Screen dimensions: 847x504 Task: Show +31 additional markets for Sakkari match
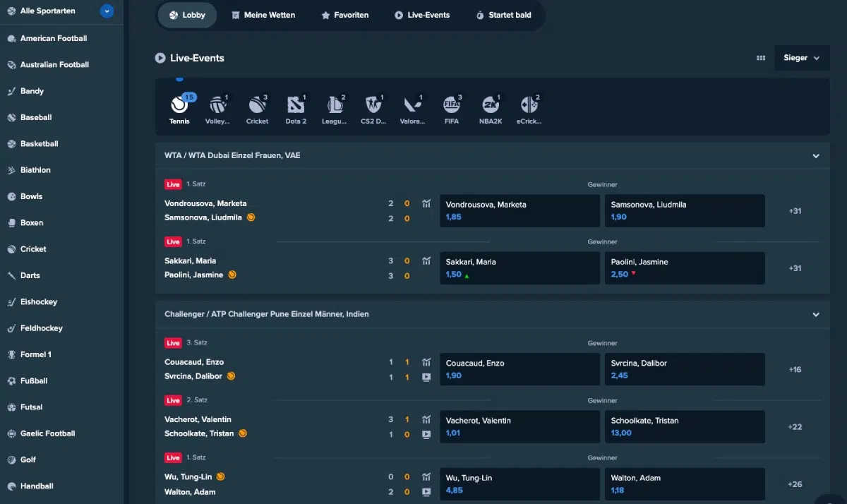tap(795, 268)
